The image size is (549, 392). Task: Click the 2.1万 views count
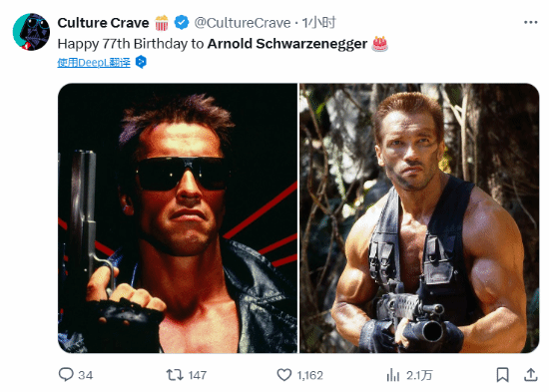419,375
